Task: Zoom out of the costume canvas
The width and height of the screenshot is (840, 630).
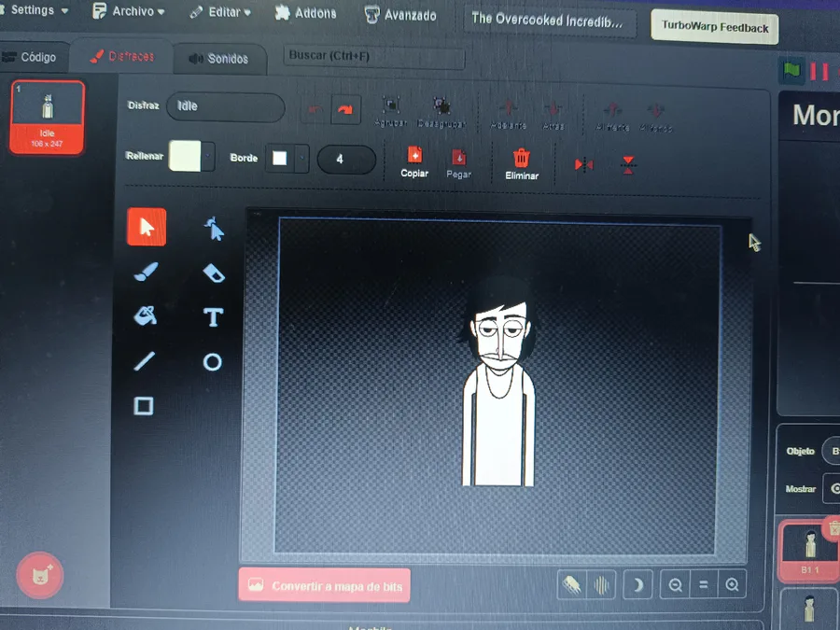Action: pyautogui.click(x=675, y=584)
